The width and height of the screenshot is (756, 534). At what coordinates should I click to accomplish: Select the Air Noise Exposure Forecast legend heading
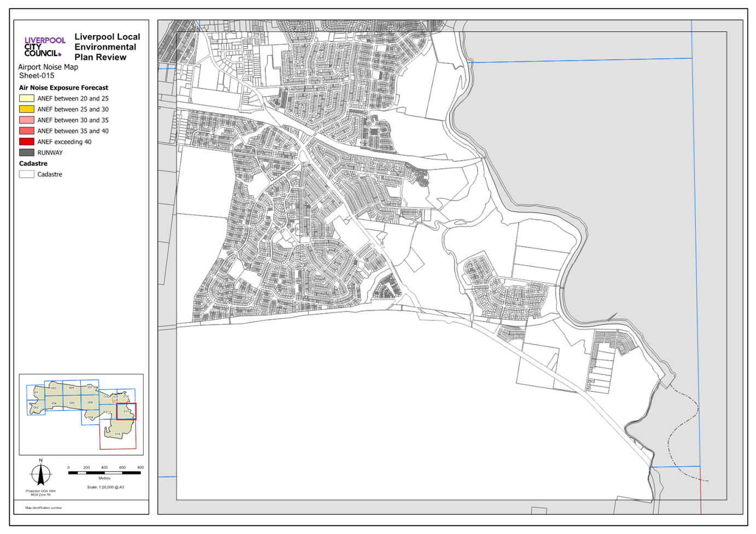(63, 87)
